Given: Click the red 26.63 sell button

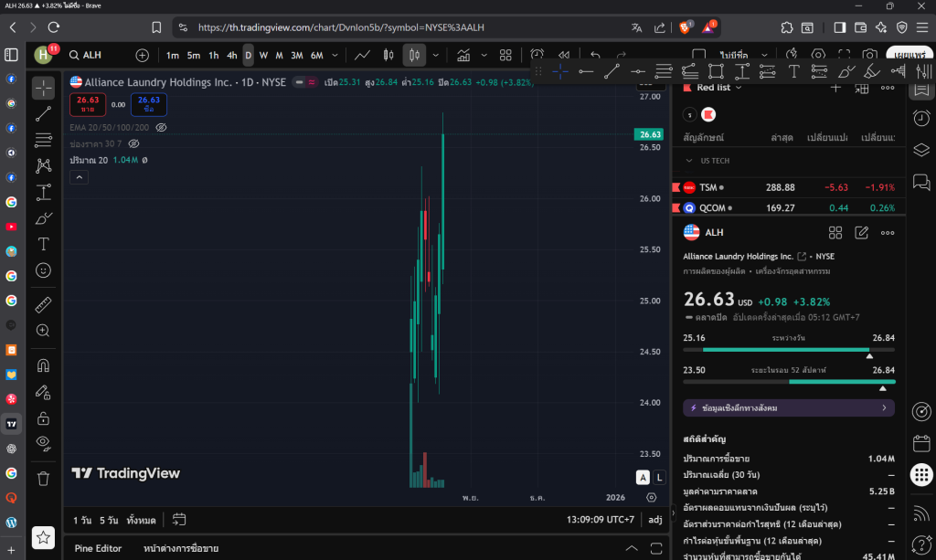Looking at the screenshot, I should [x=87, y=104].
